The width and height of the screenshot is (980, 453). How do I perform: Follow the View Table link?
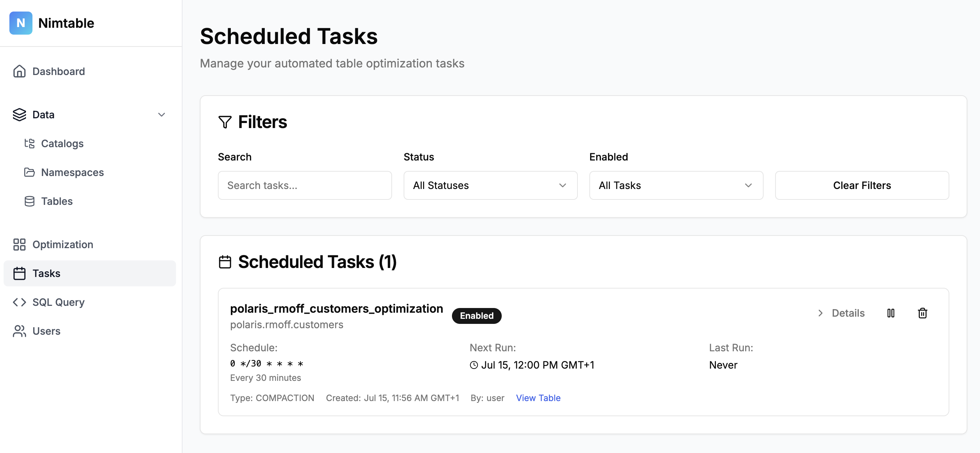[538, 398]
